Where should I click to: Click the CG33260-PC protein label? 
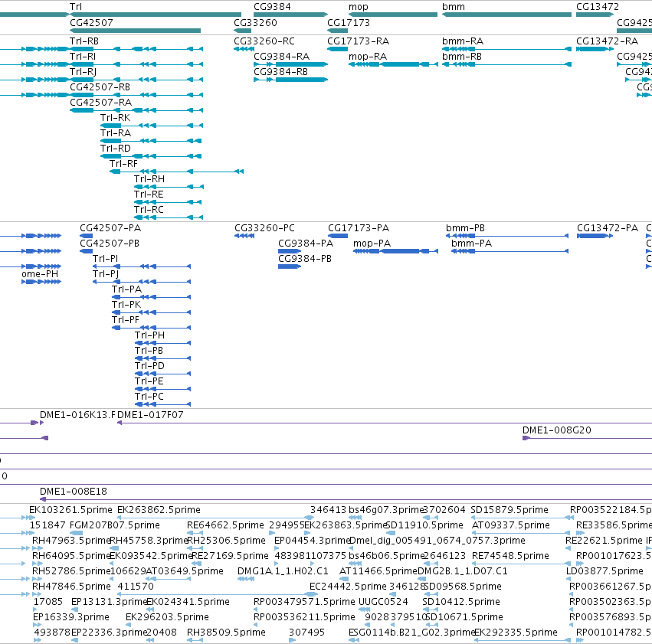pyautogui.click(x=264, y=228)
